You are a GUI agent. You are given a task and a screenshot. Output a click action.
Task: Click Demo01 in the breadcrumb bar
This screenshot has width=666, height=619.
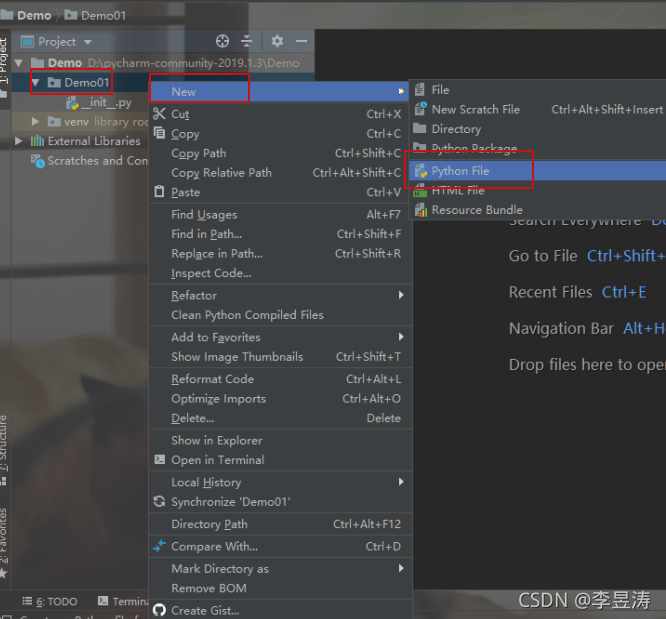(x=95, y=15)
